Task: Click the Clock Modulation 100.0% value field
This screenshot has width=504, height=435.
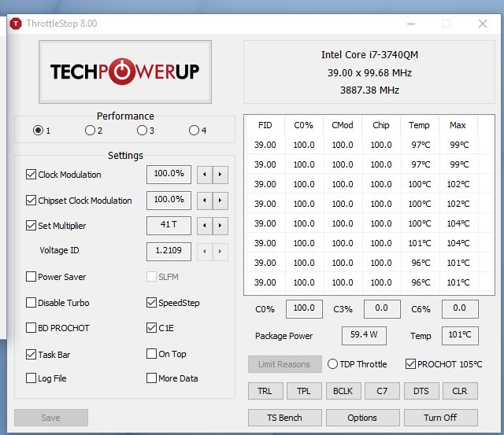Action: pos(169,175)
